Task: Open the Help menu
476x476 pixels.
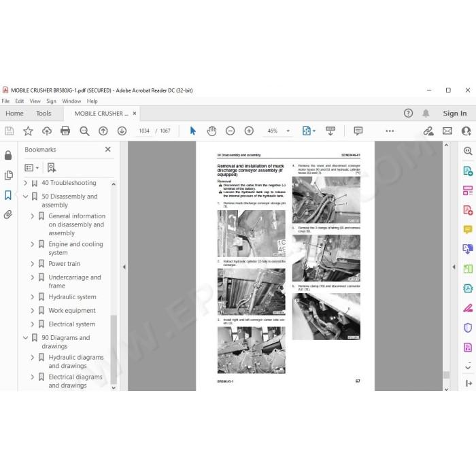Action: [92, 101]
